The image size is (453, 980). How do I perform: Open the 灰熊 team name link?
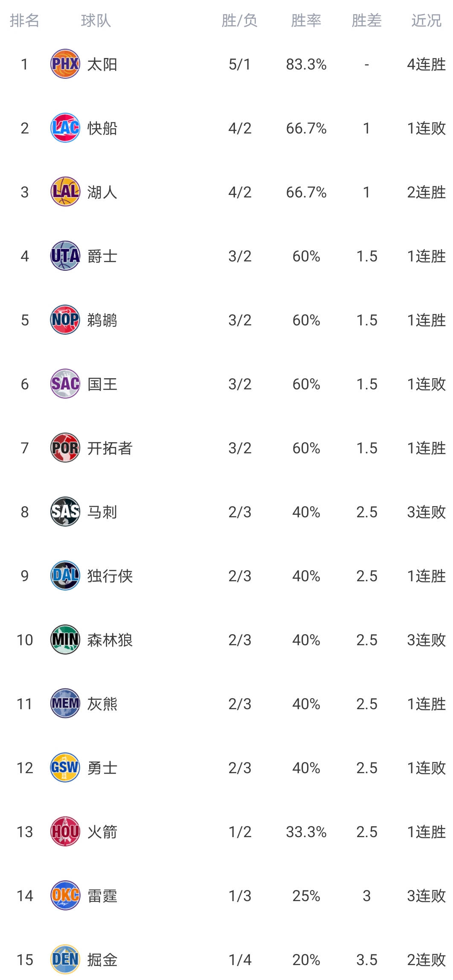point(102,704)
